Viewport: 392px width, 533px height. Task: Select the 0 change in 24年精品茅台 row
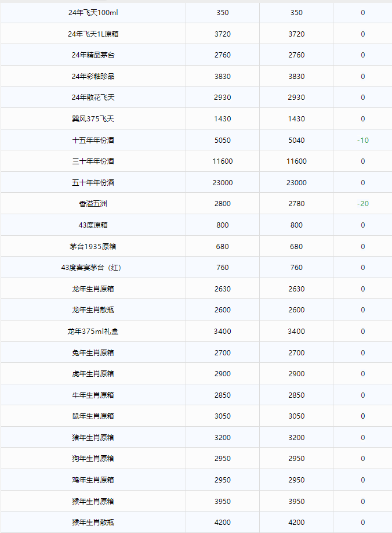point(363,55)
